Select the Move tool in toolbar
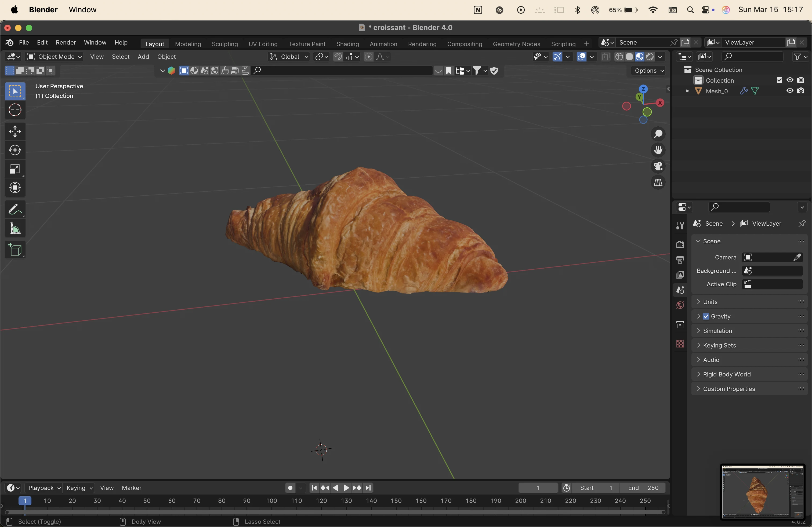The image size is (812, 527). [x=15, y=131]
